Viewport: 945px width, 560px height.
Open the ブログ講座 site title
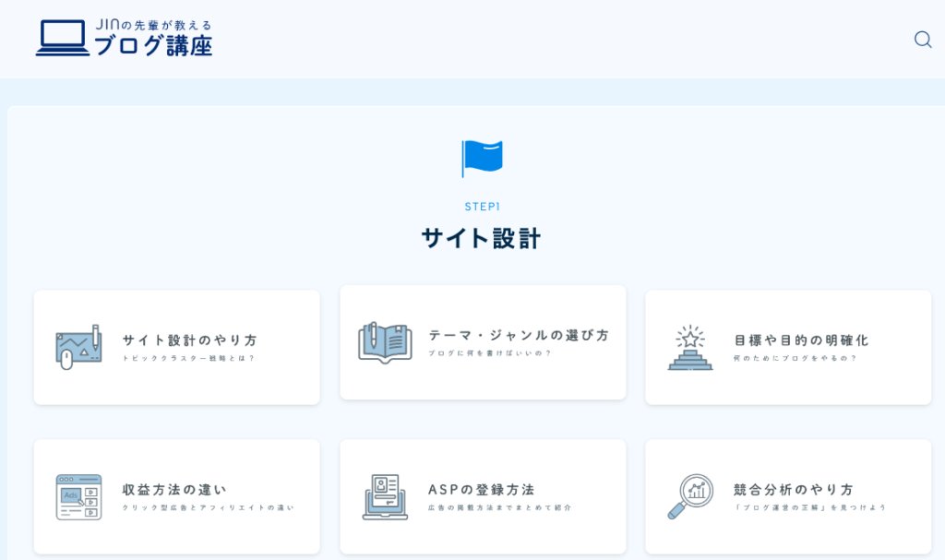(153, 45)
